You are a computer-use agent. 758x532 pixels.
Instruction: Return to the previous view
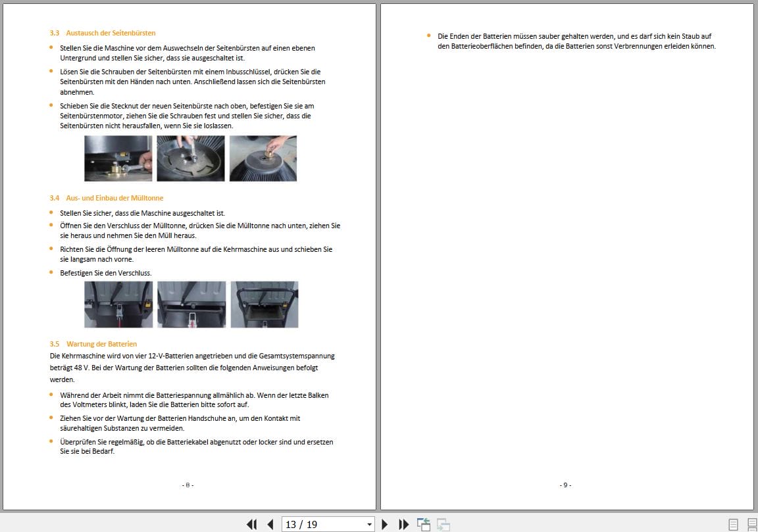click(x=424, y=524)
